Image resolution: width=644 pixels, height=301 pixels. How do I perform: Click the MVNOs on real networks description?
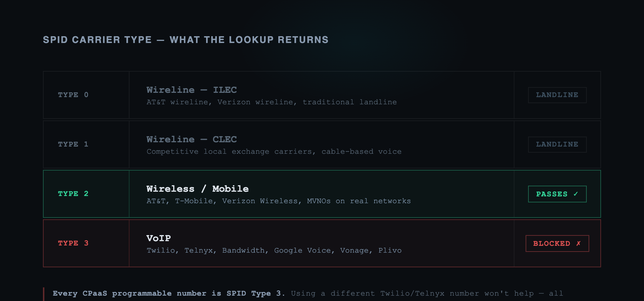point(278,201)
